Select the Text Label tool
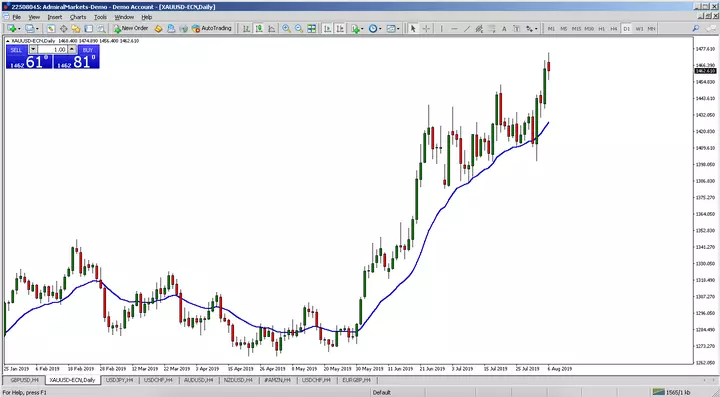Viewport: 720px width, 397px height. click(x=517, y=28)
